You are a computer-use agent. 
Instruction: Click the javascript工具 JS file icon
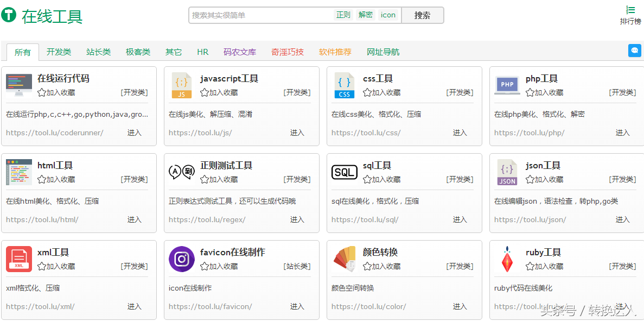tap(181, 85)
